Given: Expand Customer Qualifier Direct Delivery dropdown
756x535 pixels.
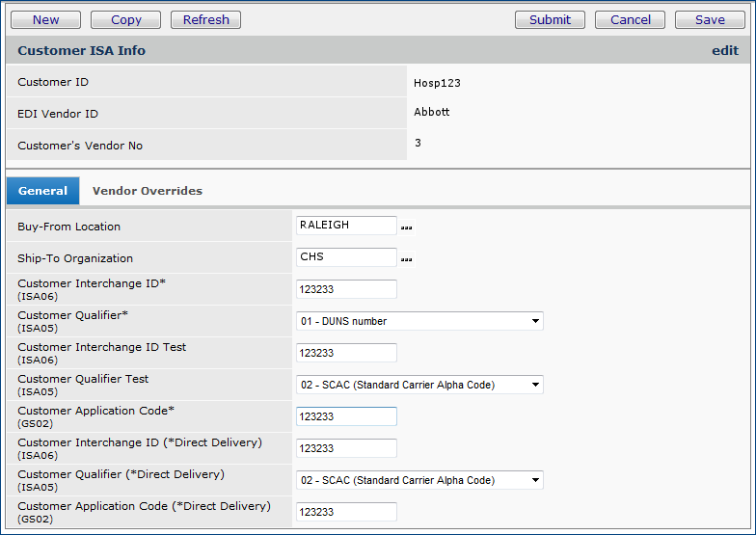Looking at the screenshot, I should click(x=419, y=480).
